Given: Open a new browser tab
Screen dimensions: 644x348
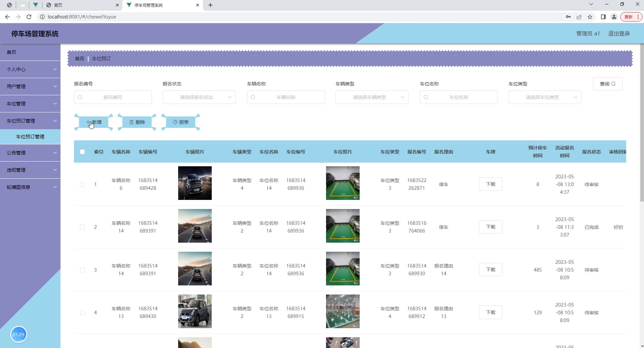Looking at the screenshot, I should pyautogui.click(x=210, y=5).
